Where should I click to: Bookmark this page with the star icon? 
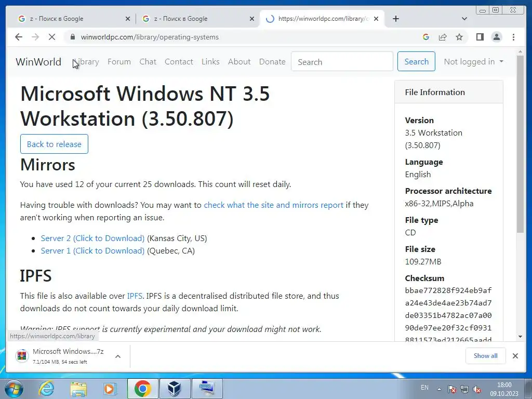459,37
